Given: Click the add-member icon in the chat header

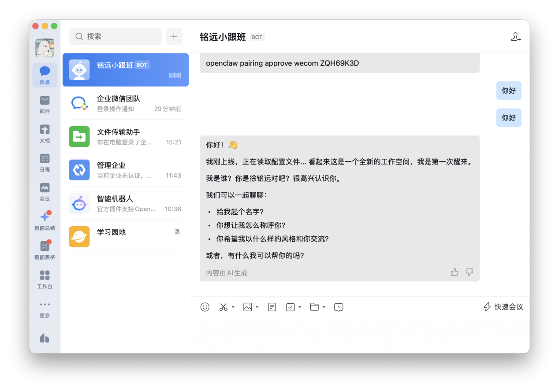Looking at the screenshot, I should [515, 37].
